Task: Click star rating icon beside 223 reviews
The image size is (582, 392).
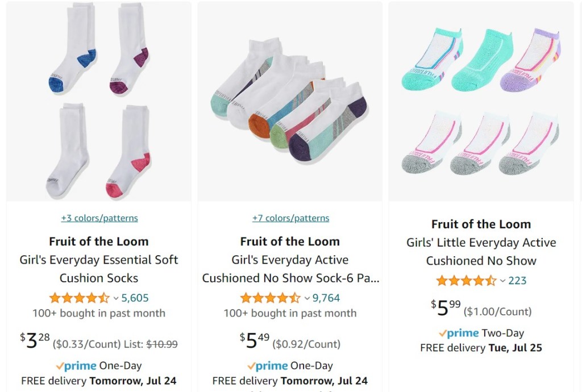Action: (x=466, y=281)
